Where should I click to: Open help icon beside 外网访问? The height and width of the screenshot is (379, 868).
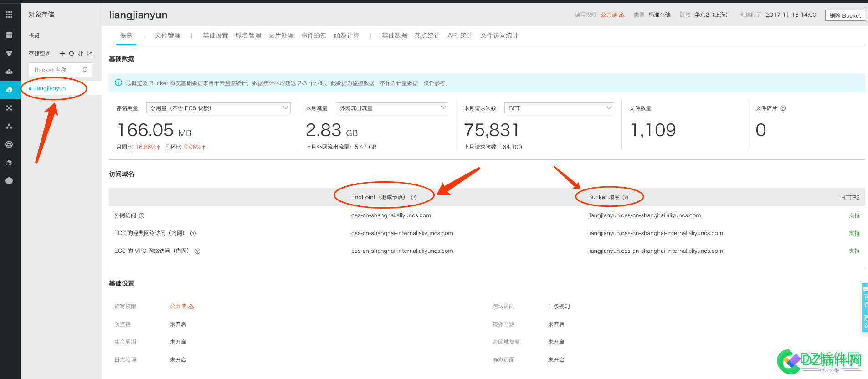tap(142, 215)
